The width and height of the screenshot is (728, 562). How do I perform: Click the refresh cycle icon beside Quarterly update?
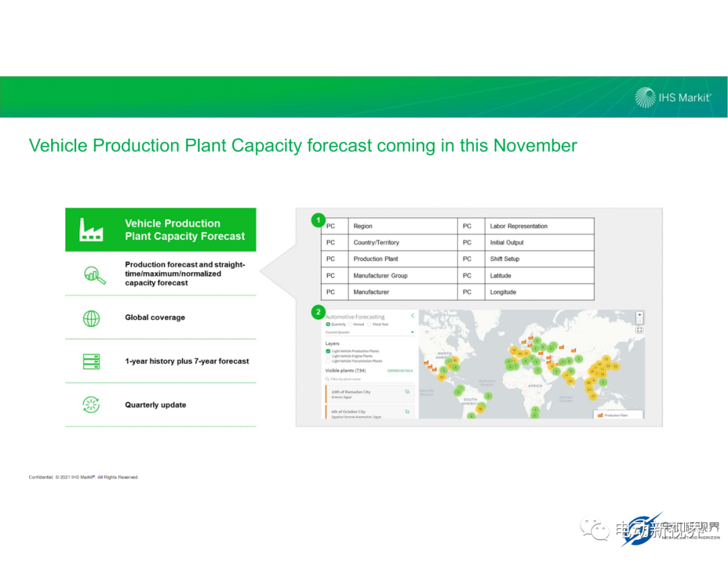click(x=91, y=405)
